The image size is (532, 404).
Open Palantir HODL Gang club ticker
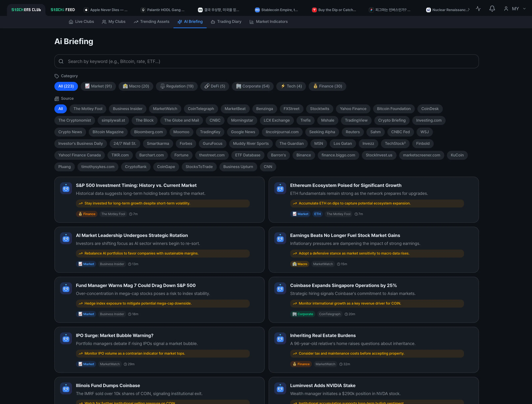pyautogui.click(x=163, y=10)
